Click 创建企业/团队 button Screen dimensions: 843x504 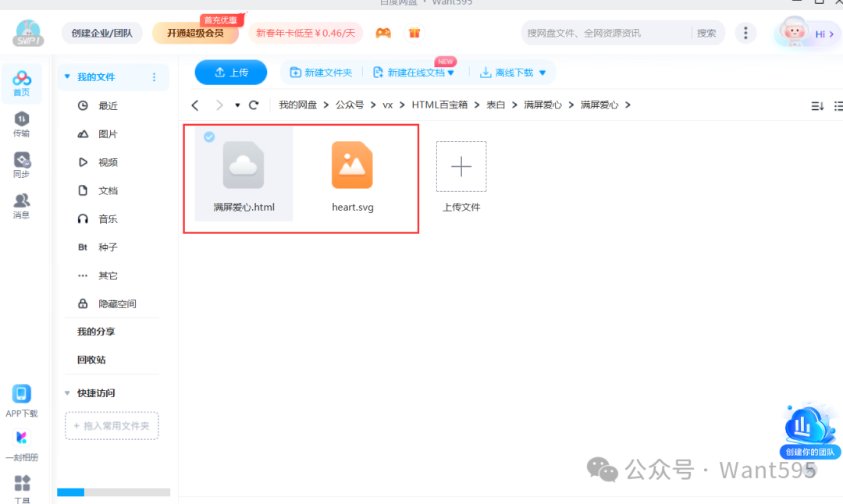click(101, 34)
